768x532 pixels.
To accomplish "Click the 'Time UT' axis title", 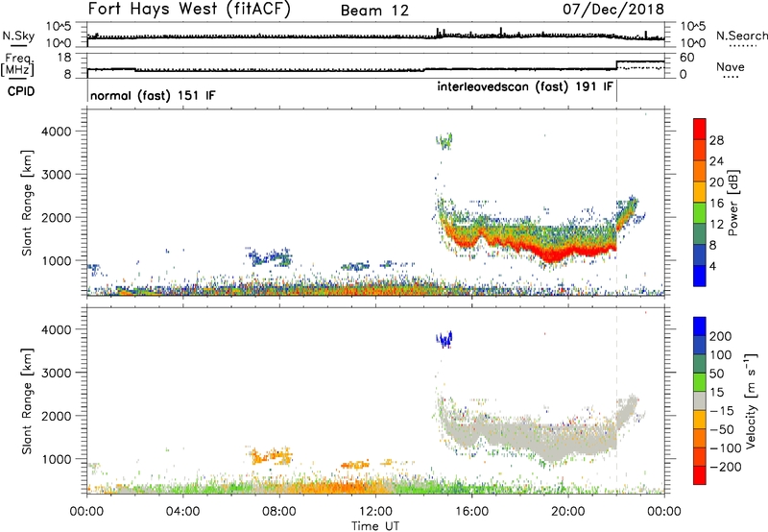I will (375, 526).
